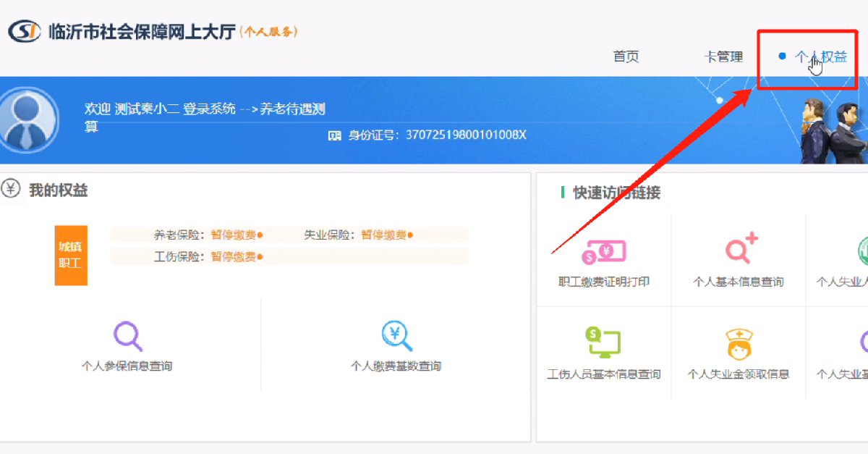Screen dimensions: 868x454
Task: Open 个人失业金领取信息 link text
Action: click(x=739, y=374)
